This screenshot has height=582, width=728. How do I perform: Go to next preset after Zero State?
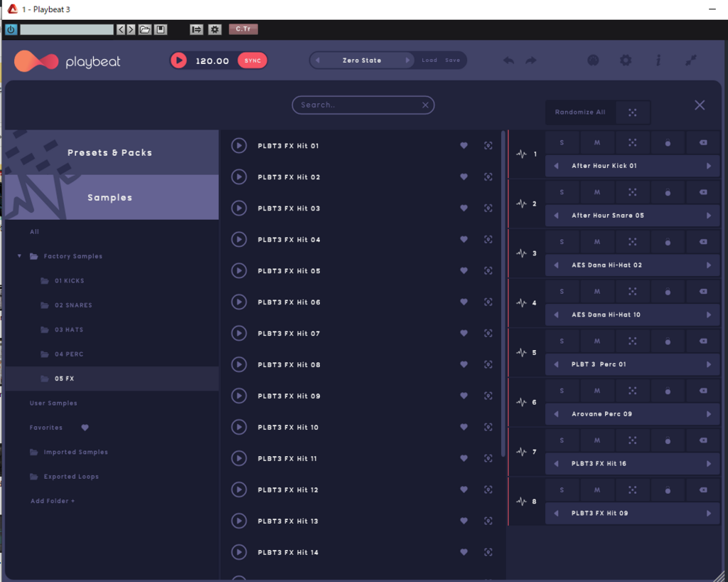[x=407, y=60]
